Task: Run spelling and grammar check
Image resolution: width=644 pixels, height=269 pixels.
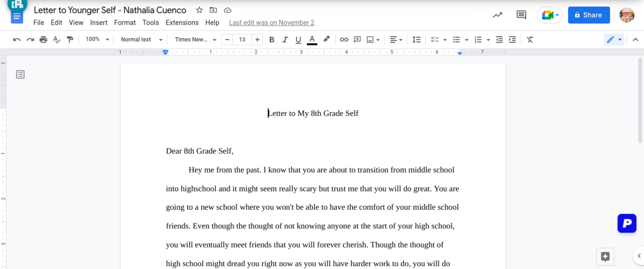Action: (57, 39)
